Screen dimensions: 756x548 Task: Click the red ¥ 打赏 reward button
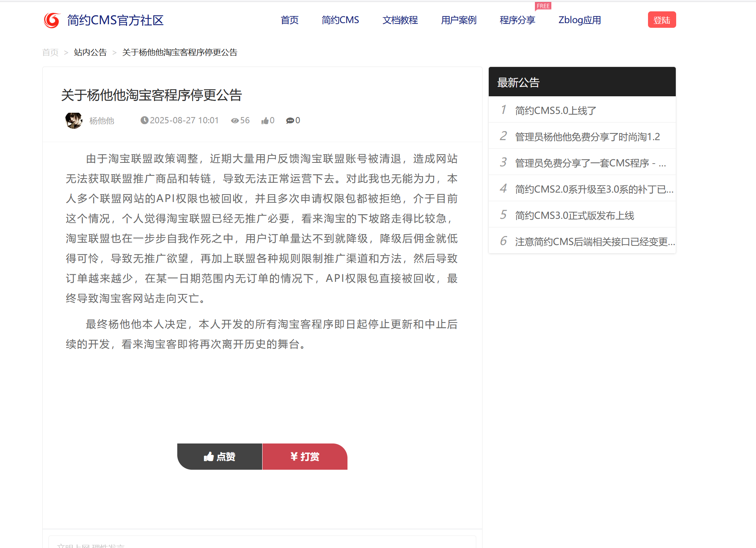click(x=305, y=456)
